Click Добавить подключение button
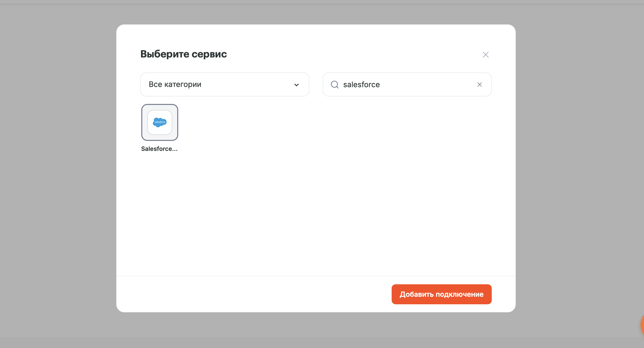 (441, 294)
